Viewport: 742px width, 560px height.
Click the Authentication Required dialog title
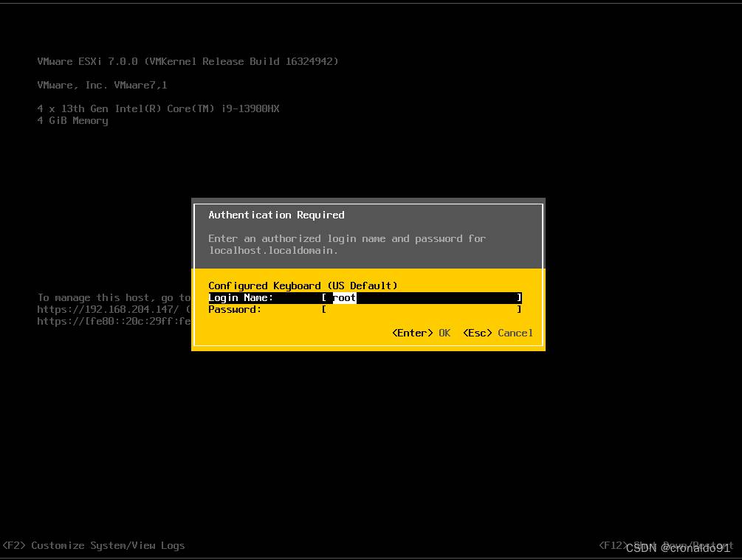pos(276,215)
